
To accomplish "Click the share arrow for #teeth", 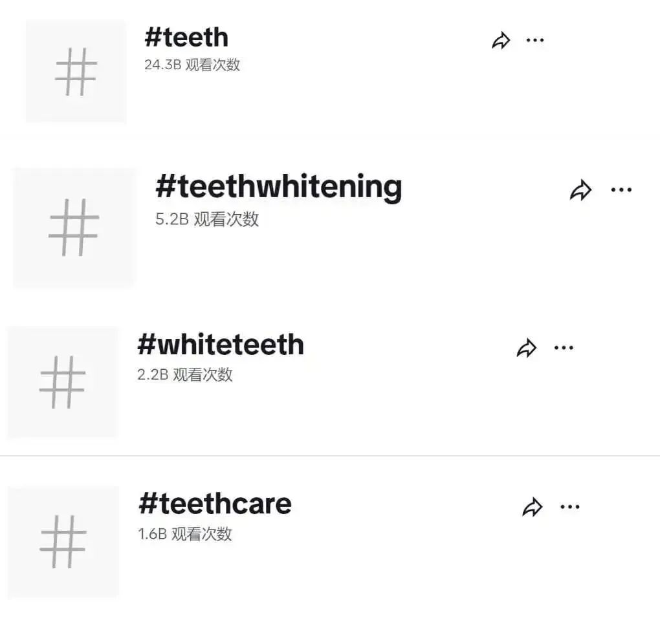I will (x=501, y=41).
